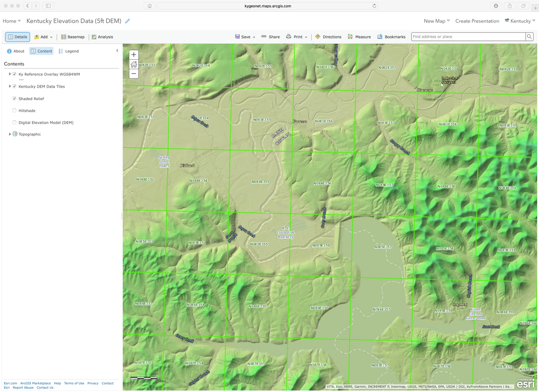The width and height of the screenshot is (539, 392).
Task: Open the Kentucky account dropdown
Action: [x=520, y=21]
